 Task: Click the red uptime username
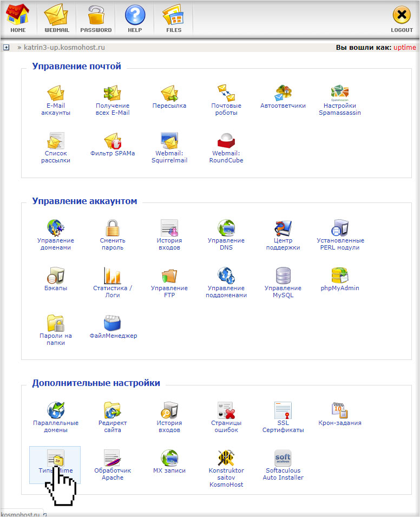pyautogui.click(x=404, y=48)
